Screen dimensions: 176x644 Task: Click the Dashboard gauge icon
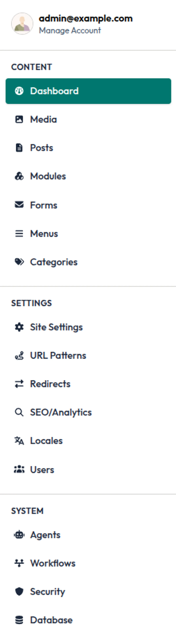point(19,91)
